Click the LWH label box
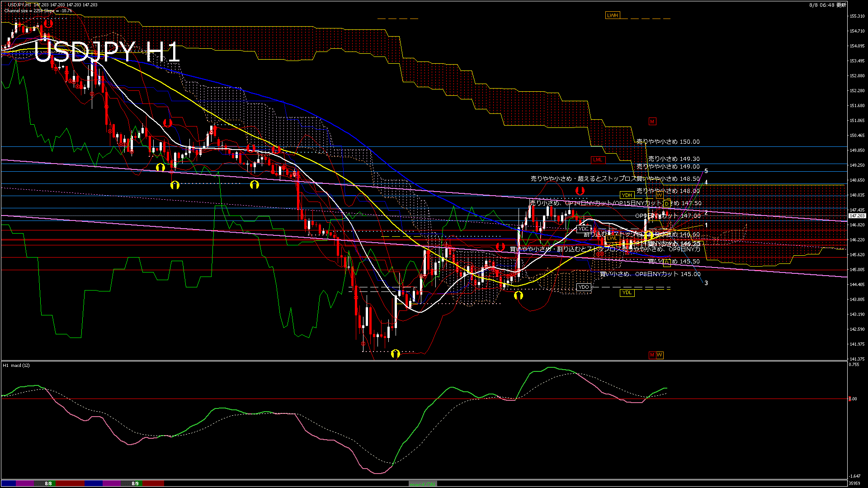Image resolution: width=868 pixels, height=488 pixels. pyautogui.click(x=612, y=15)
